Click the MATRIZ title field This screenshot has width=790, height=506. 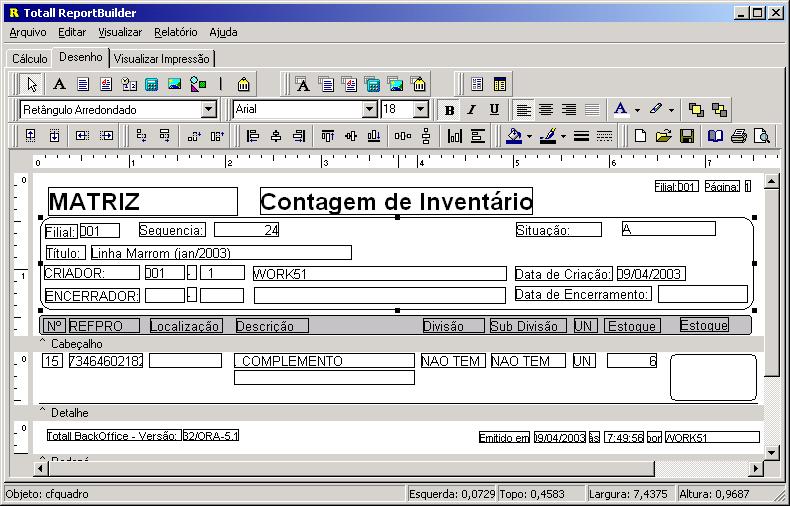142,202
